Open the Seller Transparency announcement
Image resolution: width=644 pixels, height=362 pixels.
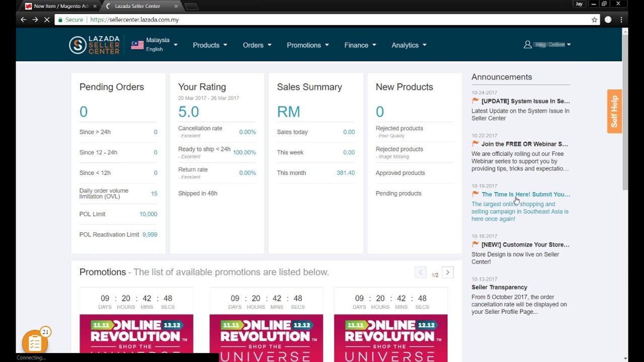(499, 287)
